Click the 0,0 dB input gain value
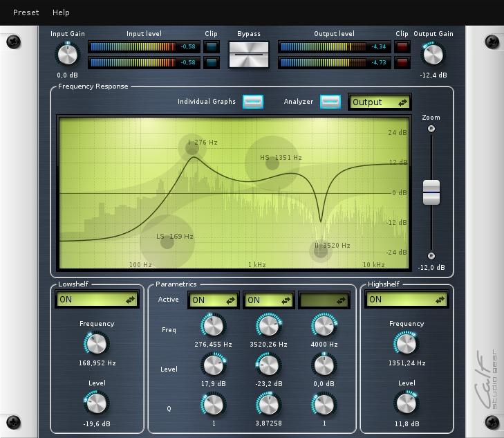This screenshot has width=504, height=438. click(68, 75)
